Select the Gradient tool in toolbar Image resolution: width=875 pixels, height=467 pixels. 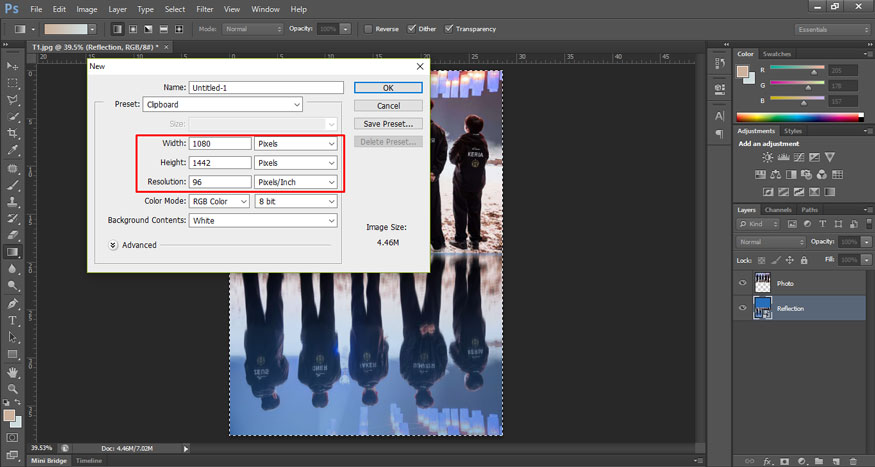point(13,252)
